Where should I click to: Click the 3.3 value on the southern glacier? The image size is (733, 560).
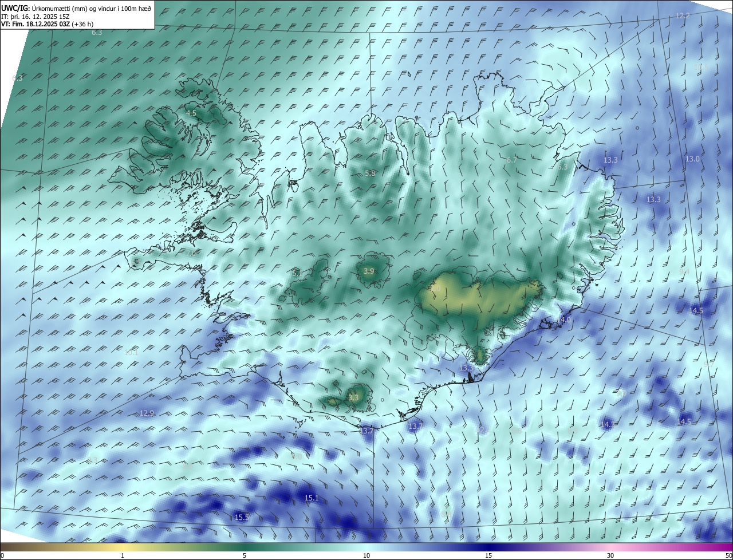coord(353,397)
